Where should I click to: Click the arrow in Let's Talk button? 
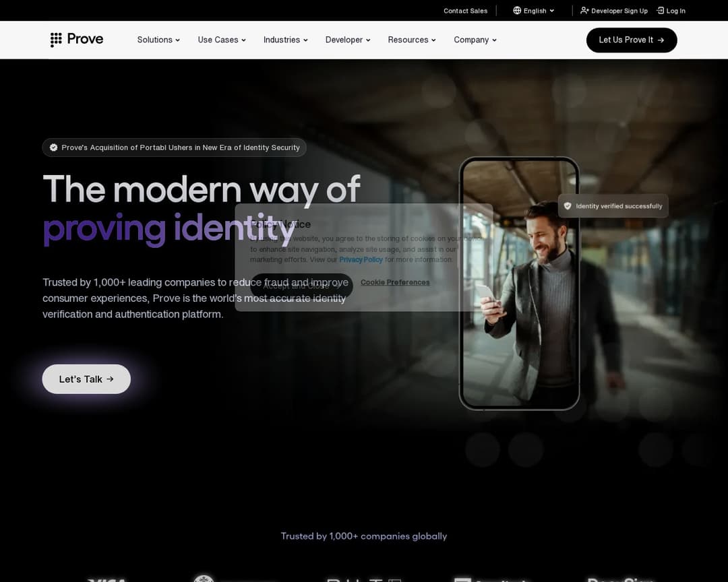(x=110, y=379)
